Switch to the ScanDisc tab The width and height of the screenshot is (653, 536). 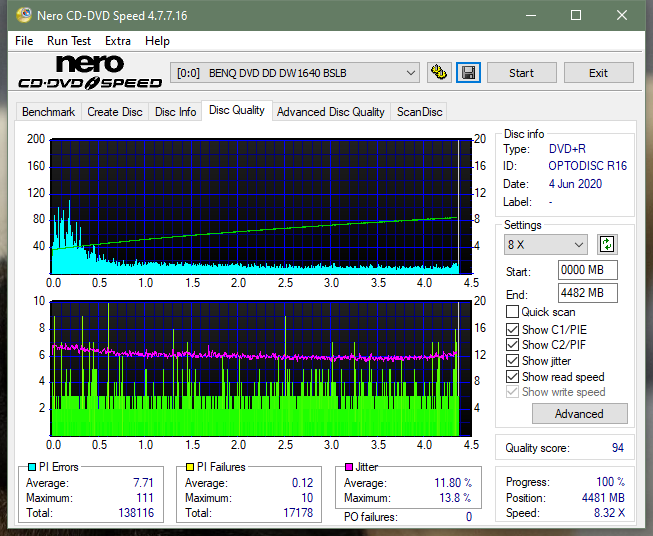pos(419,112)
